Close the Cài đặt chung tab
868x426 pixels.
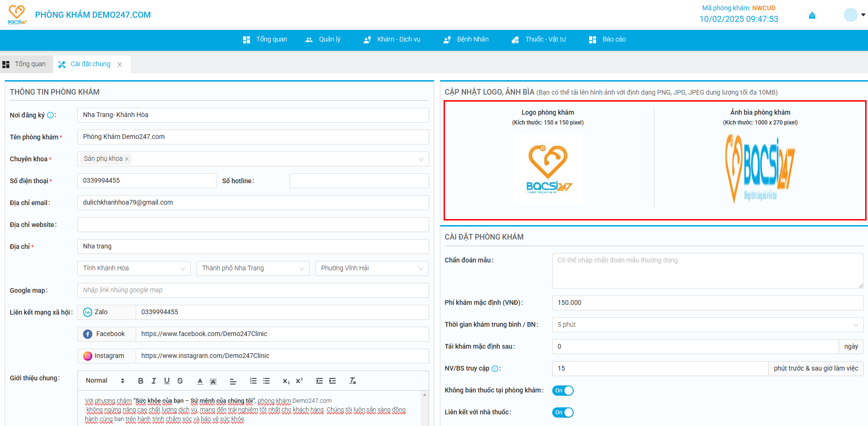click(x=119, y=64)
